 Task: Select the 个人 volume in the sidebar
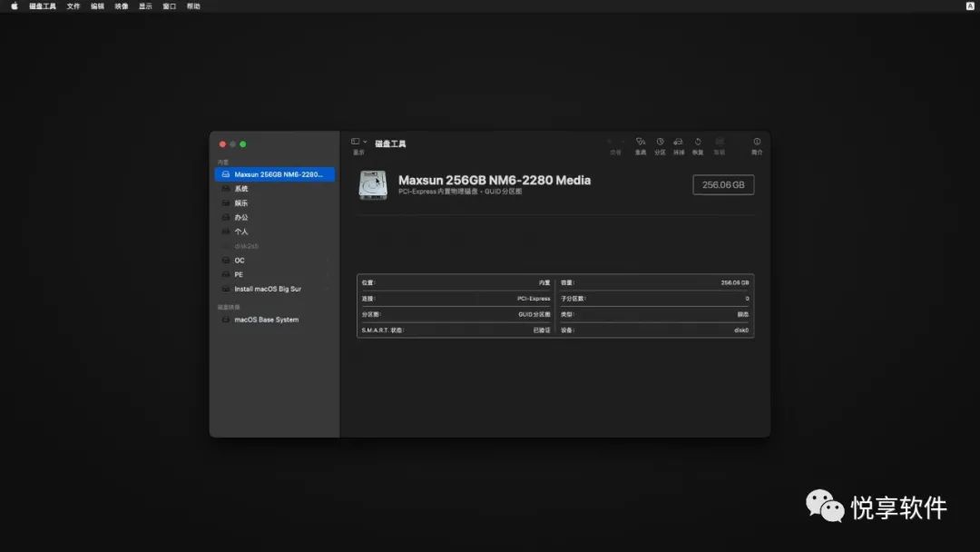(x=274, y=232)
